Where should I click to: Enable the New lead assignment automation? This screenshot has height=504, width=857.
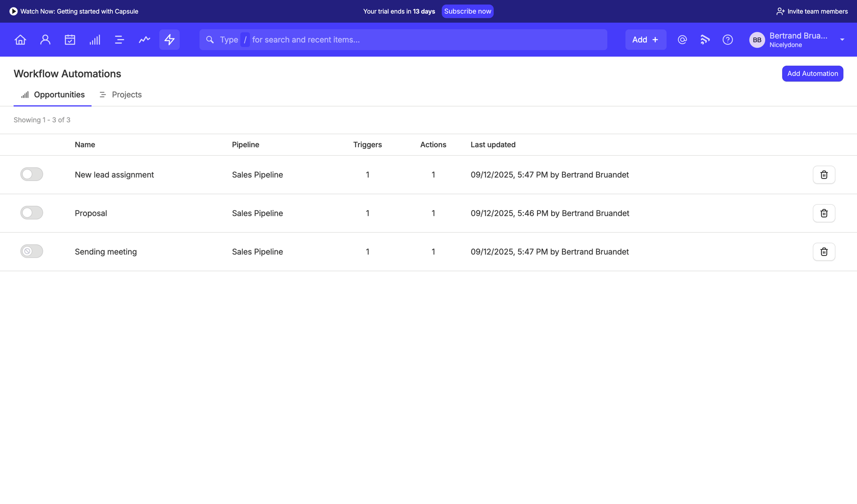click(x=32, y=174)
